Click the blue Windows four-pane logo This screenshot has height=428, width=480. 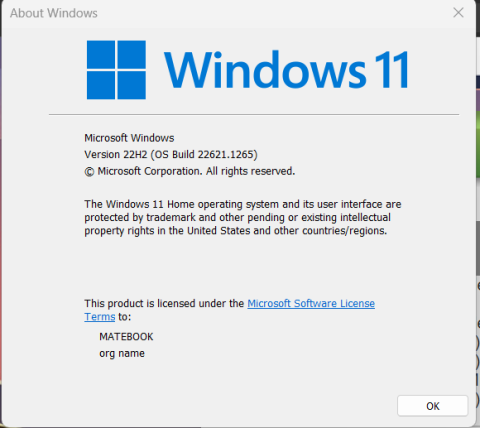pos(116,70)
